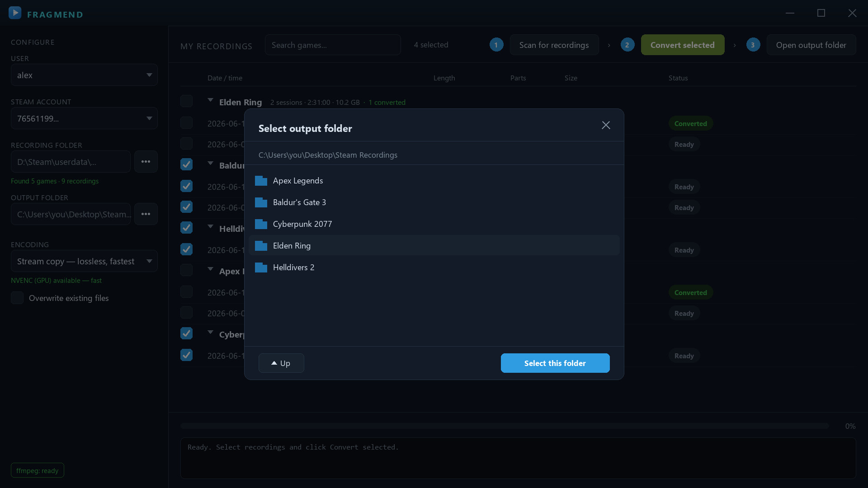
Task: Confirm with Select this folder
Action: click(x=555, y=363)
